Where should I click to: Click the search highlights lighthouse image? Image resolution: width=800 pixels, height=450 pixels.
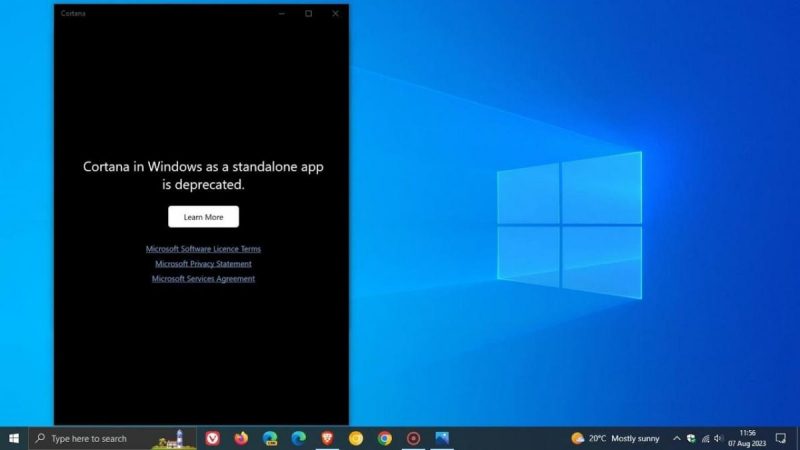click(x=173, y=439)
